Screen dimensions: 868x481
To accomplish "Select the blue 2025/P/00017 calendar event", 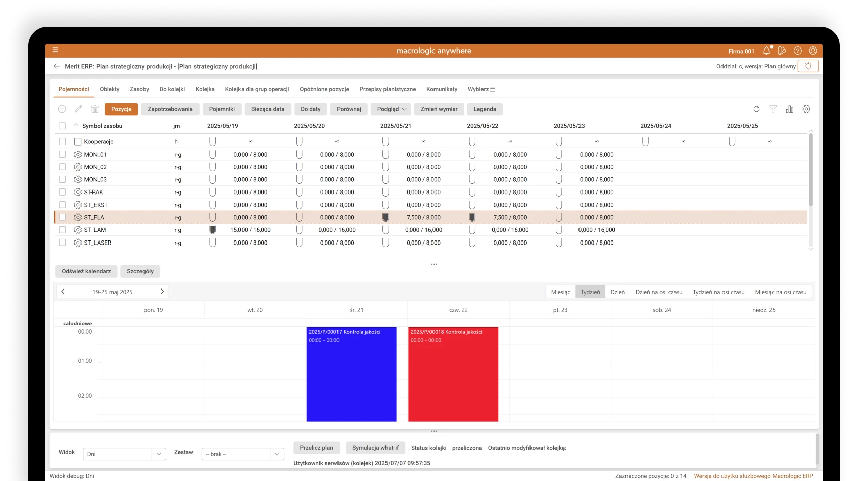I will (351, 379).
